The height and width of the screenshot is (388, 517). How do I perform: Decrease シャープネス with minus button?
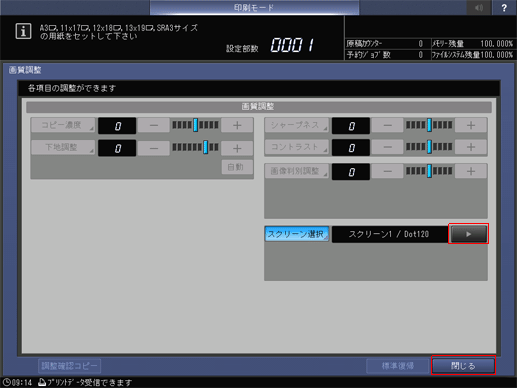pyautogui.click(x=387, y=125)
